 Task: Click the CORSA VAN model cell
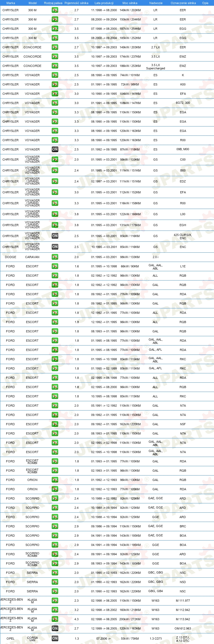(32, 639)
